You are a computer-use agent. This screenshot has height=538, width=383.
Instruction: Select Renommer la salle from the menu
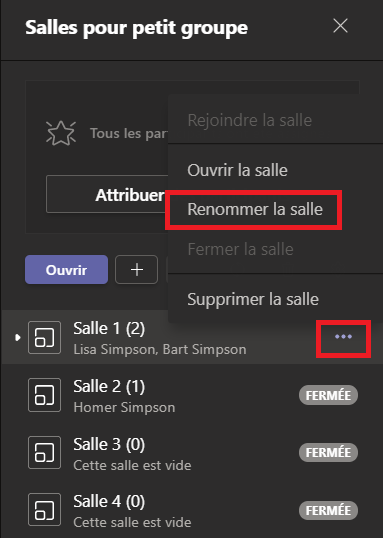pos(255,209)
